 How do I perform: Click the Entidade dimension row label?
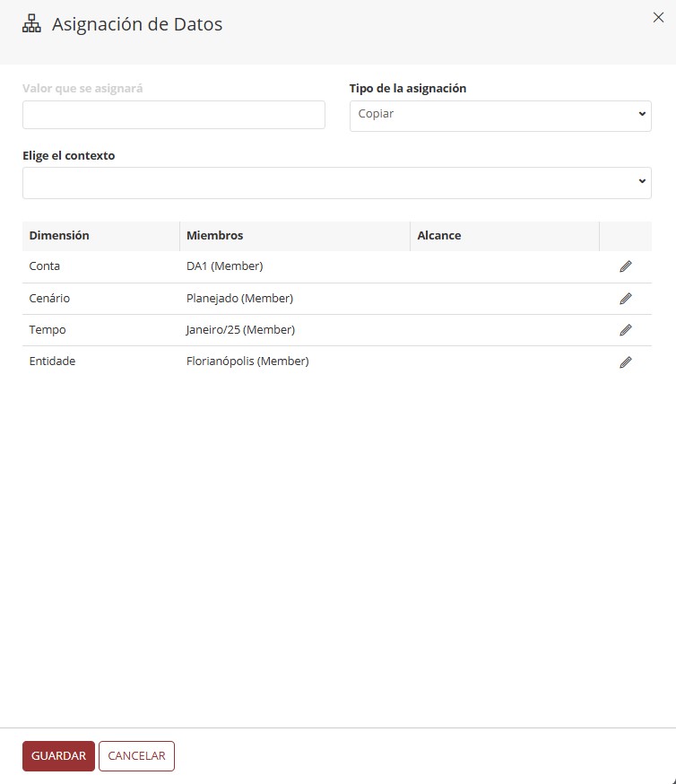click(52, 361)
